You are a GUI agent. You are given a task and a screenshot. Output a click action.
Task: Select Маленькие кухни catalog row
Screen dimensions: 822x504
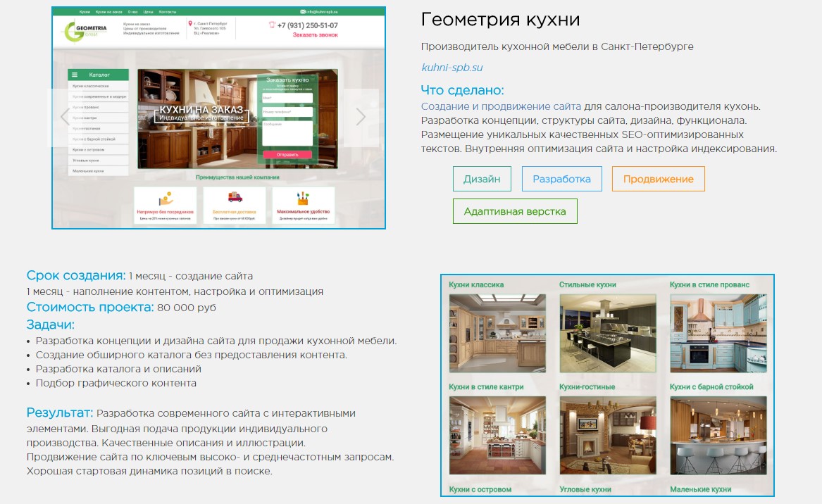click(98, 171)
